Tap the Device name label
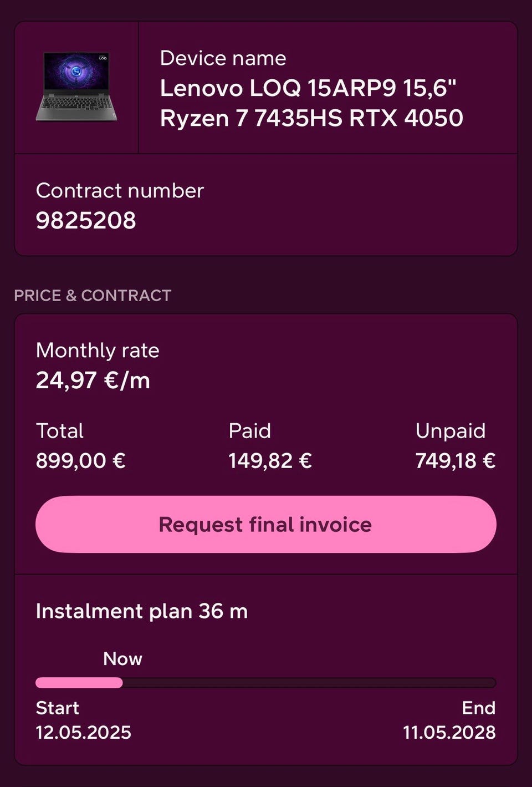 (x=223, y=58)
